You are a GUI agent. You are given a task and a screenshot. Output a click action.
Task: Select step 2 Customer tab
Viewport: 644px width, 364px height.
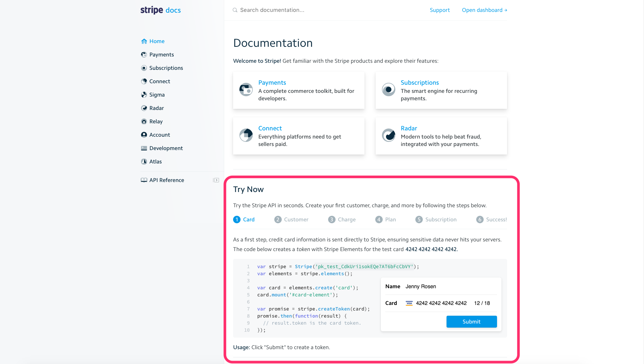(x=291, y=220)
